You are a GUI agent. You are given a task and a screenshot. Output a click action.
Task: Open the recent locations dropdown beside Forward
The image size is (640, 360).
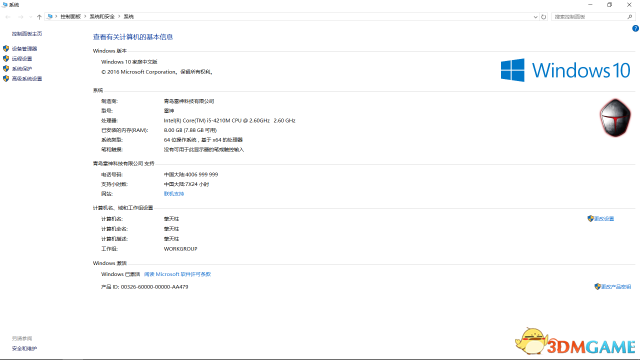tap(30, 17)
